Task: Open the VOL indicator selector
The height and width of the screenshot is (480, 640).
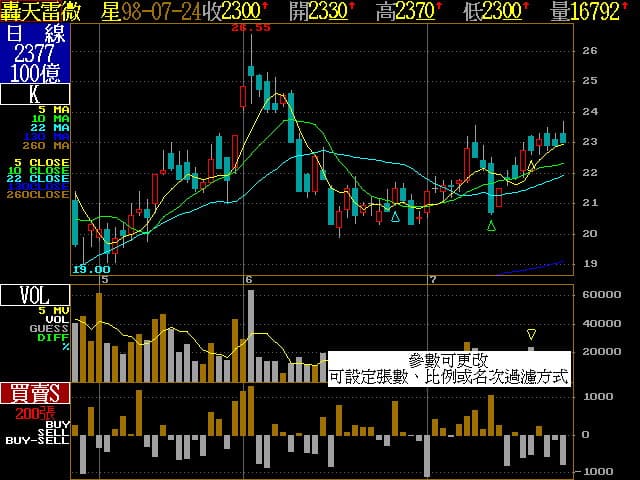Action: pyautogui.click(x=35, y=295)
